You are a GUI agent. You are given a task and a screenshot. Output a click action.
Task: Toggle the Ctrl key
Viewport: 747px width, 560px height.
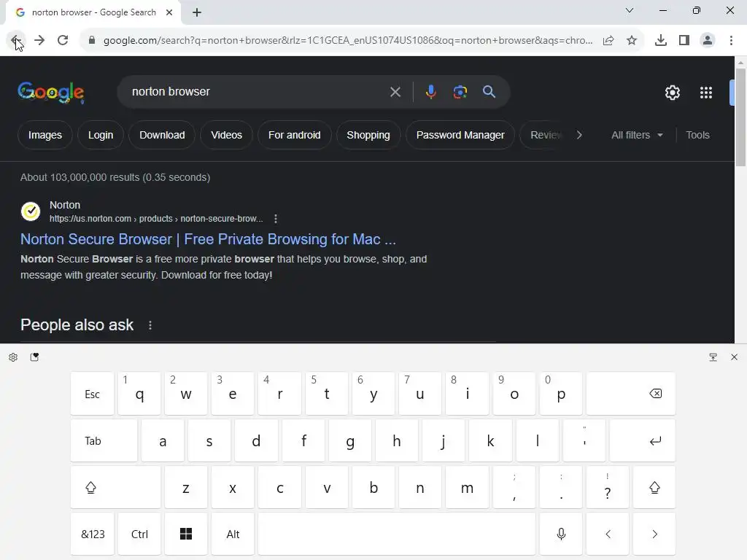[x=139, y=534]
